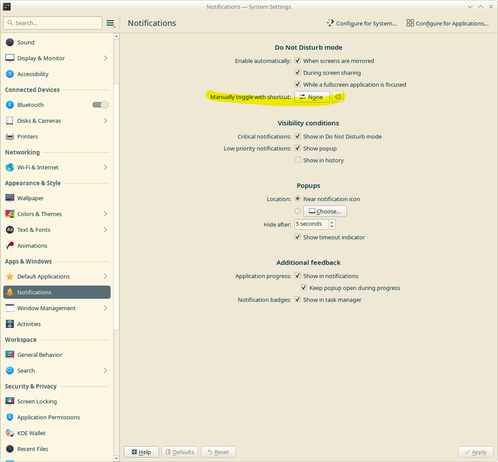Select the Animations icon

10,246
